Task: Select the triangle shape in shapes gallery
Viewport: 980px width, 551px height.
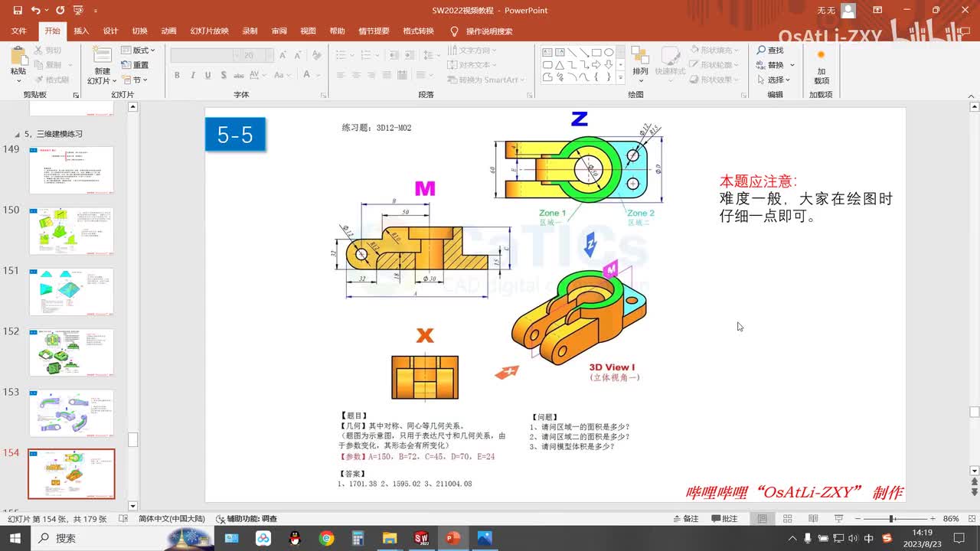Action: click(560, 65)
